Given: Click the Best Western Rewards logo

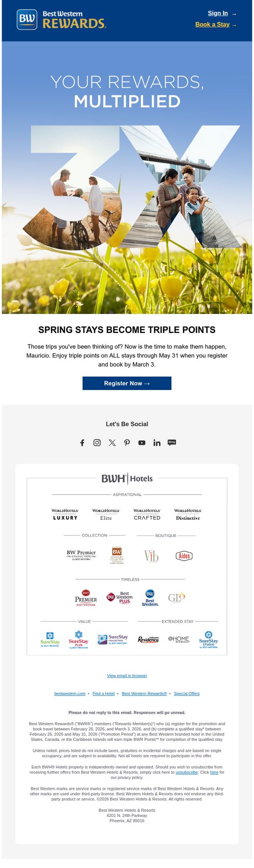Looking at the screenshot, I should (x=61, y=19).
